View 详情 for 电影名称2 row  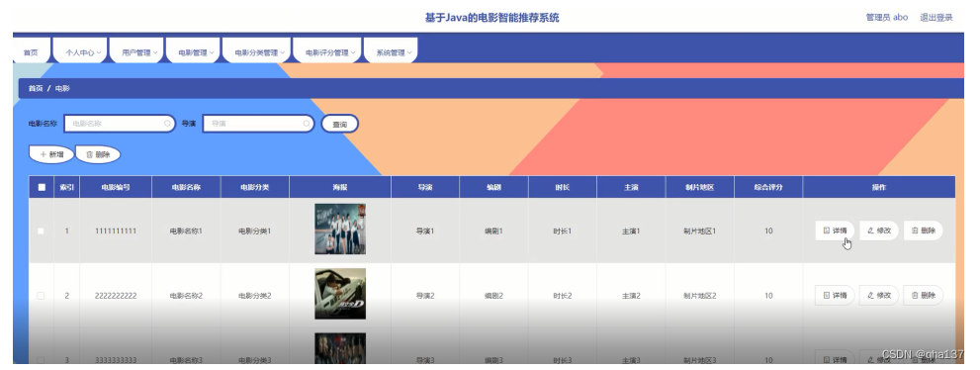click(835, 296)
